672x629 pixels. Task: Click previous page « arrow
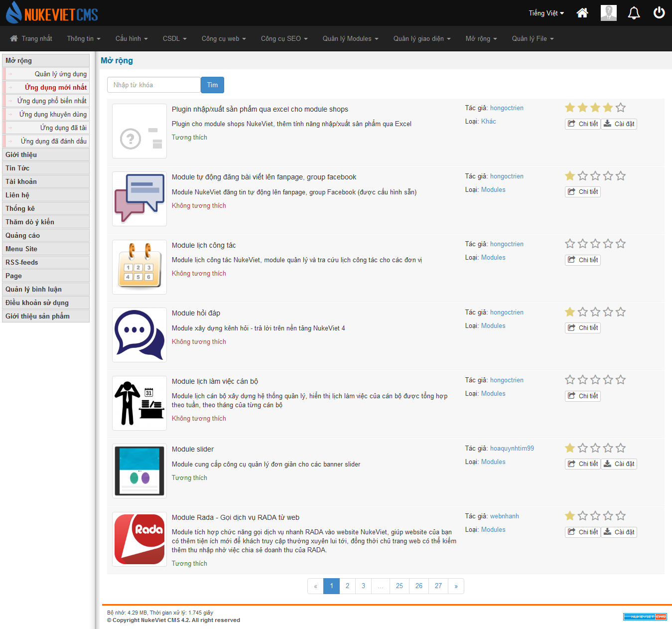tap(315, 586)
